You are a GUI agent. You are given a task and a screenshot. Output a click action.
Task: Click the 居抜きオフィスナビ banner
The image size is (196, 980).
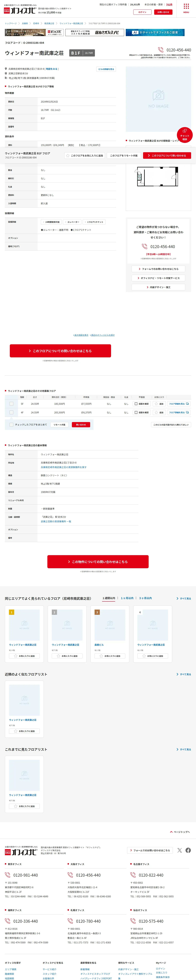95,33
